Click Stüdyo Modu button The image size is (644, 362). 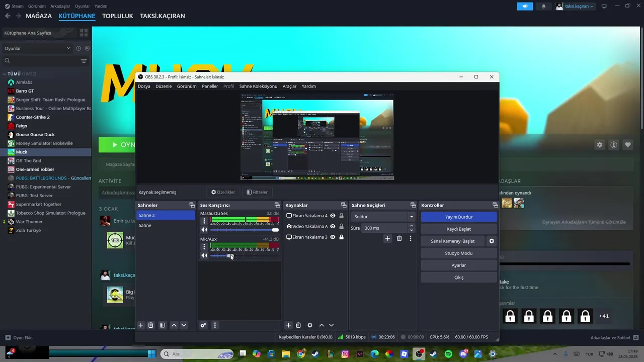459,253
